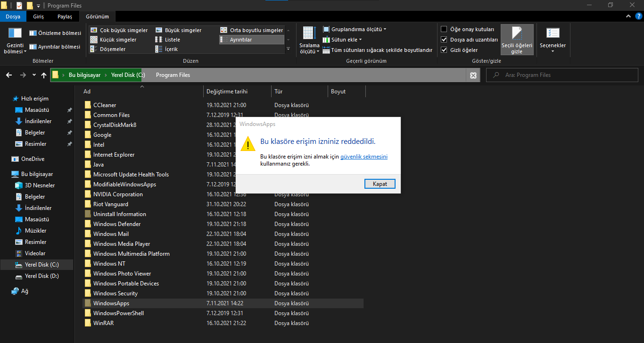Open Ağ network in navigation pane
Screen dimensions: 644x343
tap(20, 291)
